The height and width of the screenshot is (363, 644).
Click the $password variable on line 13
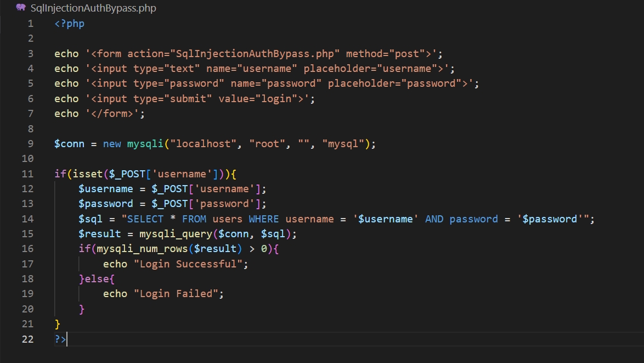point(105,204)
